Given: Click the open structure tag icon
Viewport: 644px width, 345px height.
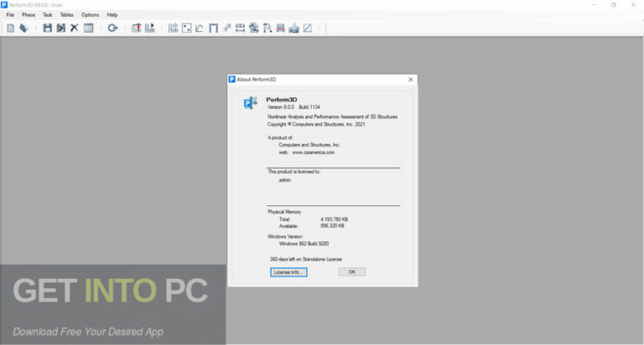Looking at the screenshot, I should [x=23, y=28].
